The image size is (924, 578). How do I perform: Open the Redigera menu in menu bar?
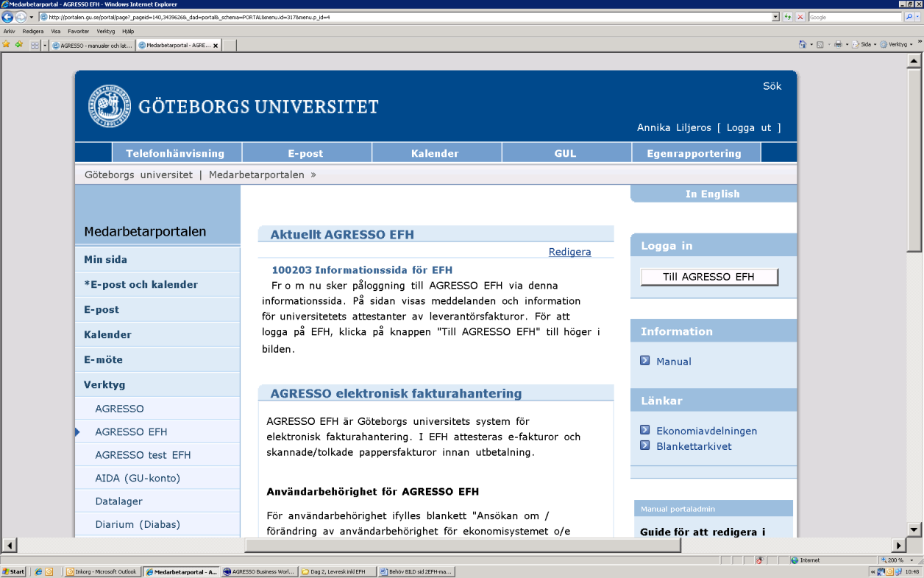[x=33, y=32]
